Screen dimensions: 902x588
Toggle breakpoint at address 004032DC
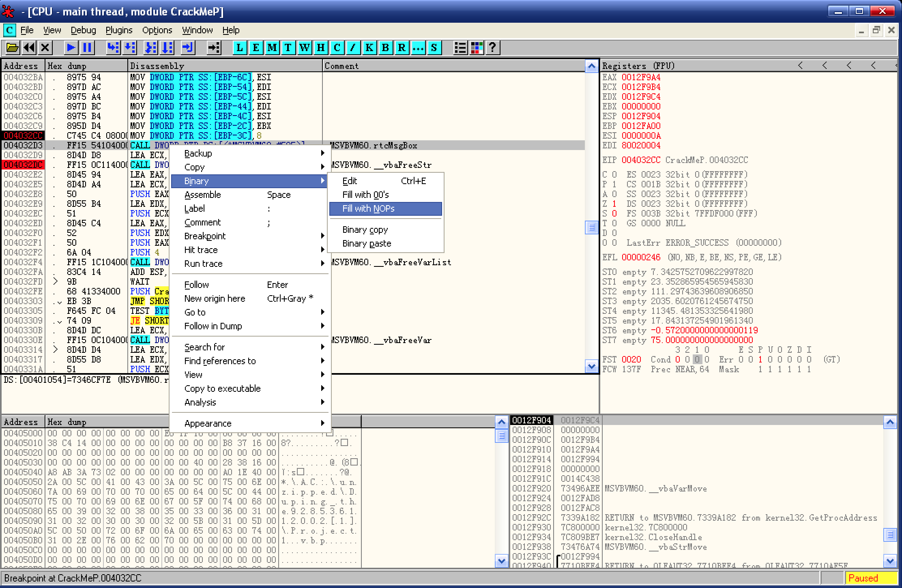[23, 165]
